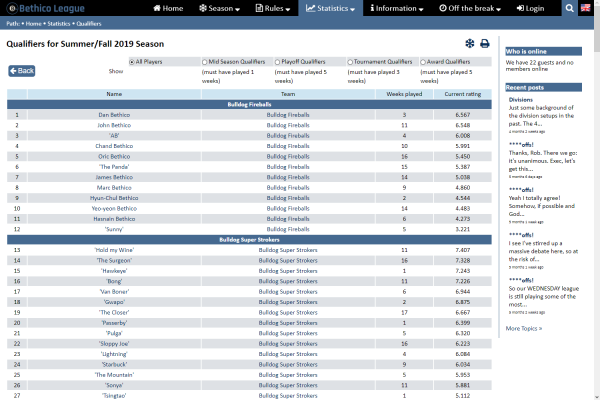This screenshot has height=400, width=600.
Task: Click the snowflake season icon above table
Action: click(x=469, y=44)
